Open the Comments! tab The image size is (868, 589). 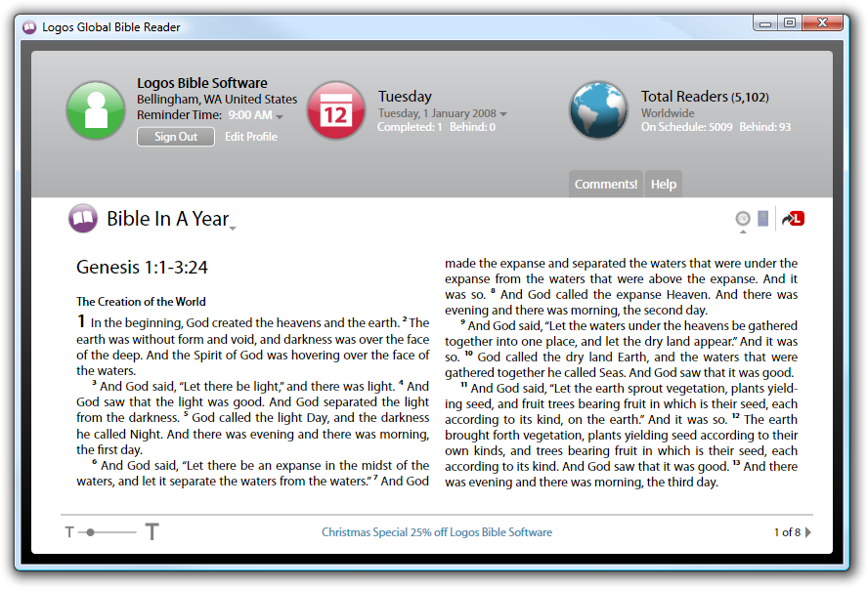coord(606,185)
